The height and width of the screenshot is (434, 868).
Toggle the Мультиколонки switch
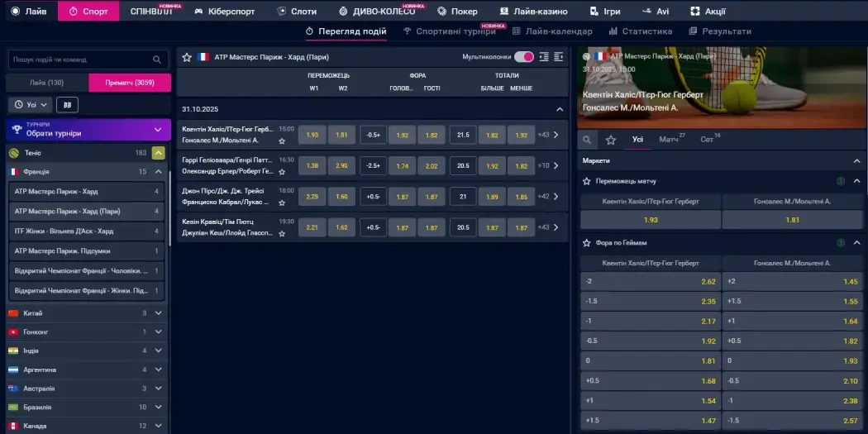tap(523, 57)
